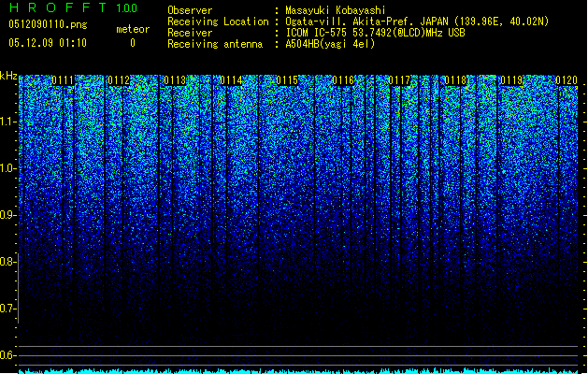Click the 0114 time marker

231,80
